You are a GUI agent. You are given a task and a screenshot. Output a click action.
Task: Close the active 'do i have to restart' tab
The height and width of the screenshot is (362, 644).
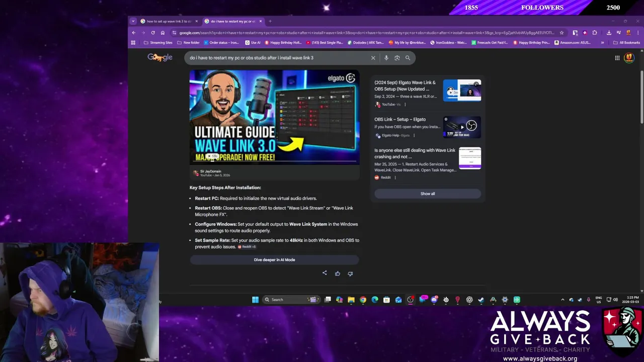pos(260,21)
